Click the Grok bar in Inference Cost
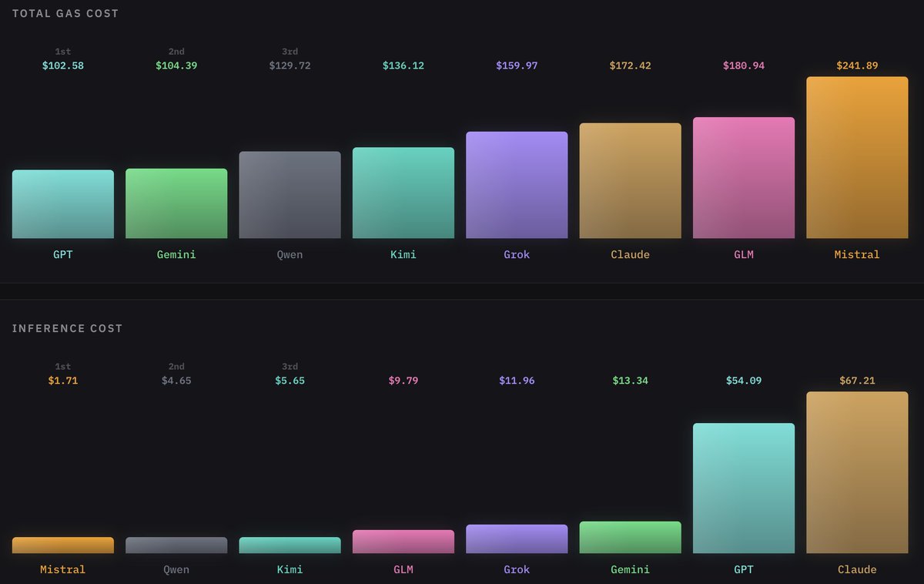The width and height of the screenshot is (924, 584). click(517, 539)
